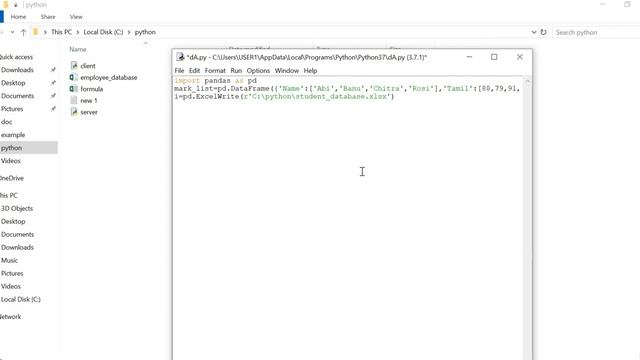The height and width of the screenshot is (360, 640).
Task: Select 'Local Disk (C:)' in address breadcrumb
Action: click(x=103, y=32)
